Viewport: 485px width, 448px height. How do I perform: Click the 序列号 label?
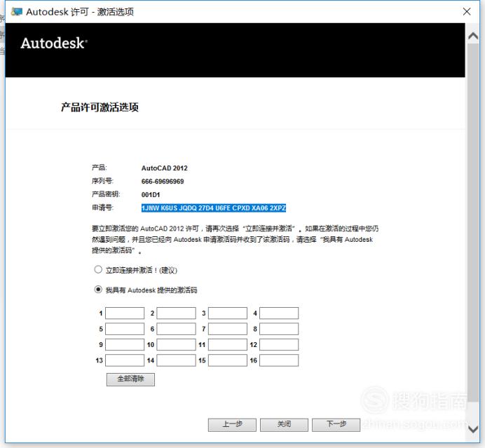click(102, 181)
